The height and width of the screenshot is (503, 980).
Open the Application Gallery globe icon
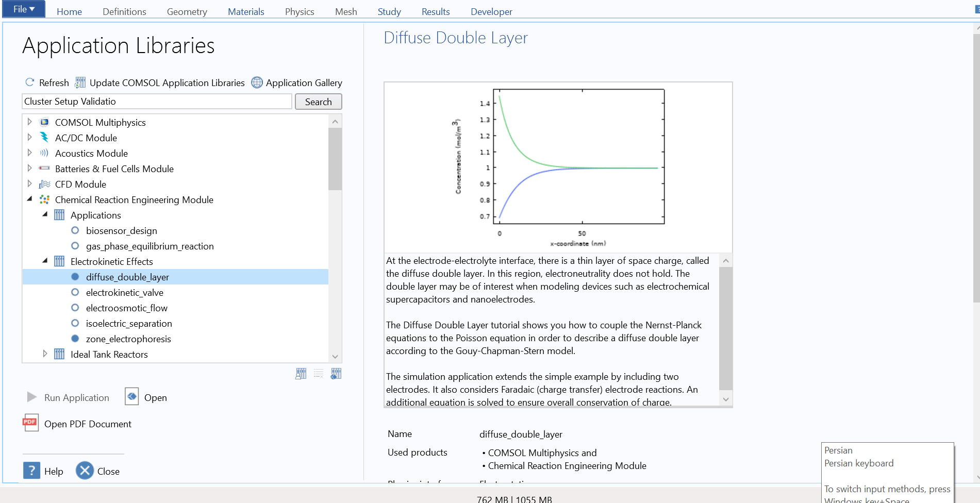click(257, 82)
